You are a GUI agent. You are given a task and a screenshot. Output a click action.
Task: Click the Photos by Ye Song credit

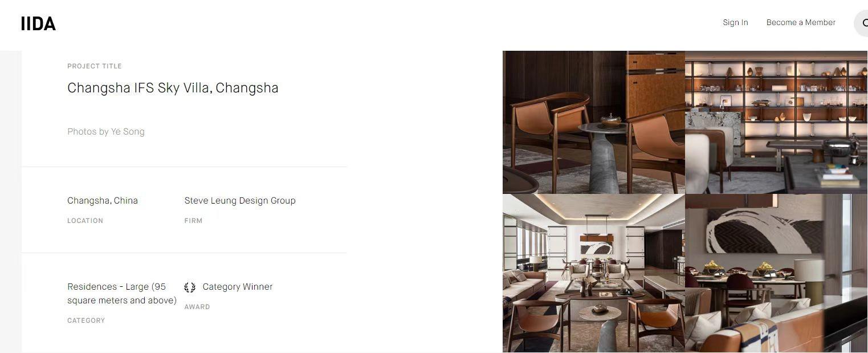(x=106, y=132)
